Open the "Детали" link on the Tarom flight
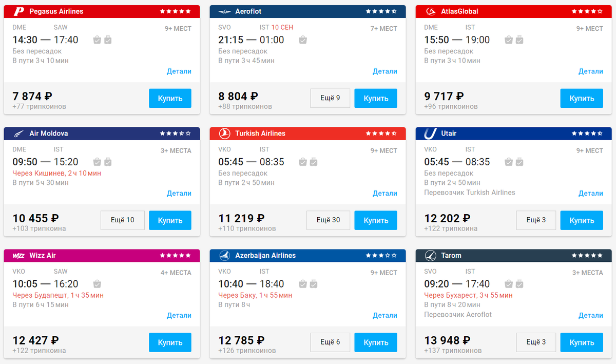 pos(590,316)
